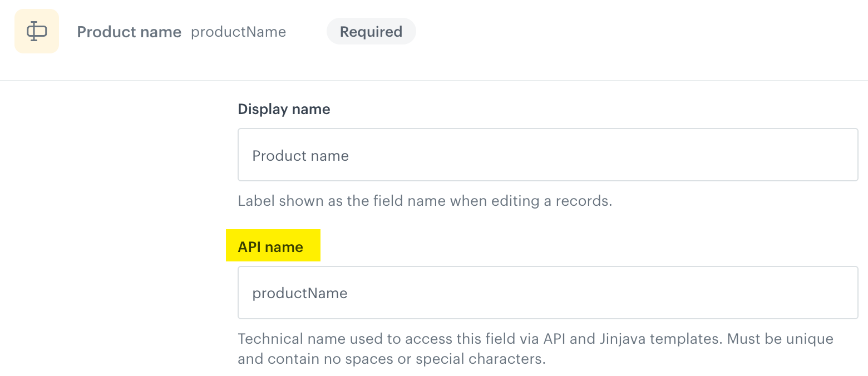This screenshot has height=376, width=868.
Task: Select the Product name value in Display name
Action: [300, 156]
